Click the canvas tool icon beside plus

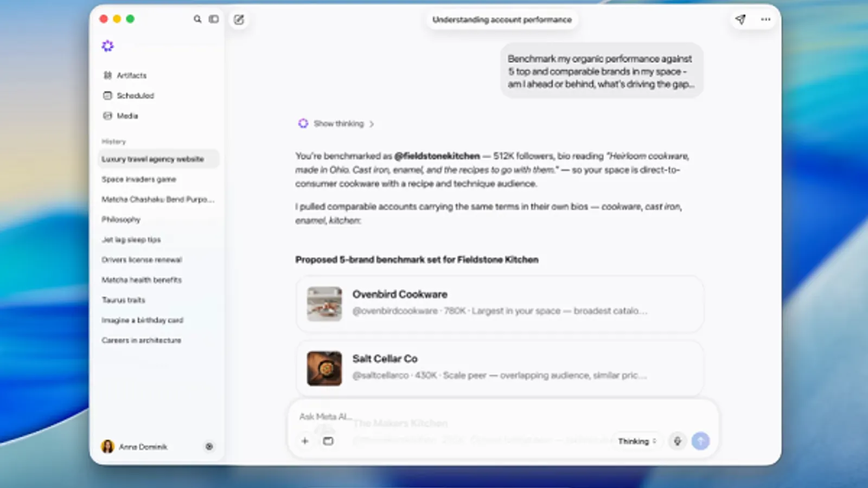[x=328, y=441]
